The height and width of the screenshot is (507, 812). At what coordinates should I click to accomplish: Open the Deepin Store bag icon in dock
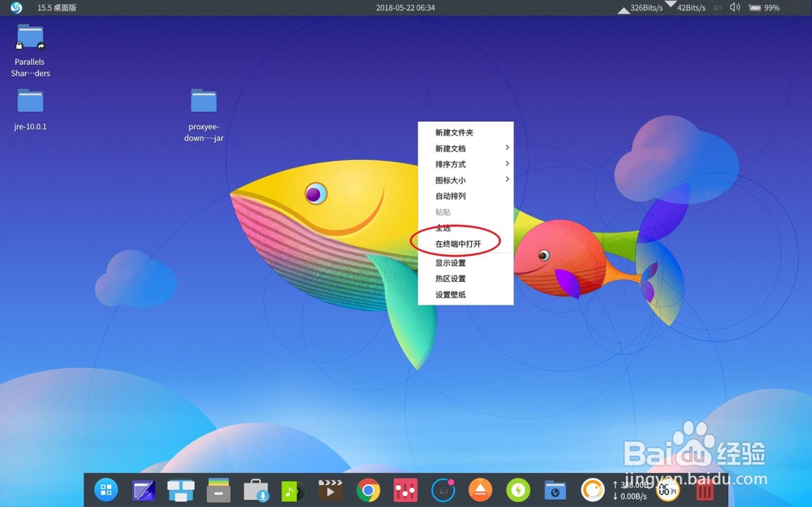tap(256, 490)
